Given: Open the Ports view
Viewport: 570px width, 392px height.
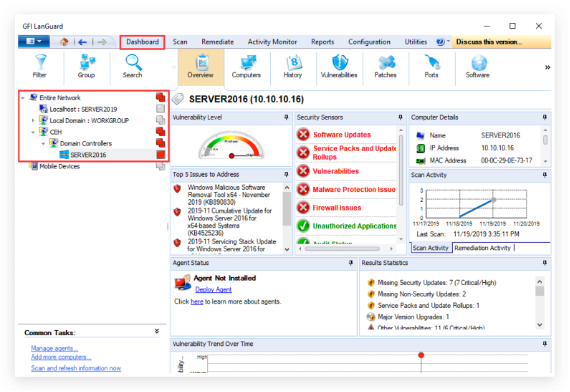Looking at the screenshot, I should click(x=431, y=66).
